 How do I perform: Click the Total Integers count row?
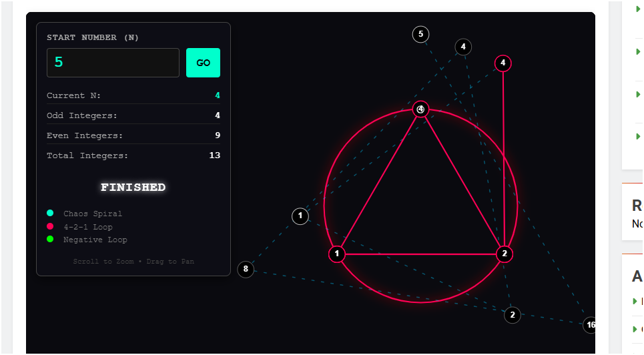tap(133, 155)
